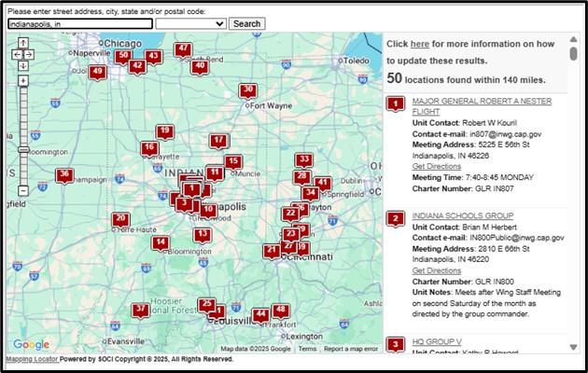The image size is (588, 373).
Task: Click e-mail IN800Public@inwg.cap.gov
Action: [x=517, y=238]
